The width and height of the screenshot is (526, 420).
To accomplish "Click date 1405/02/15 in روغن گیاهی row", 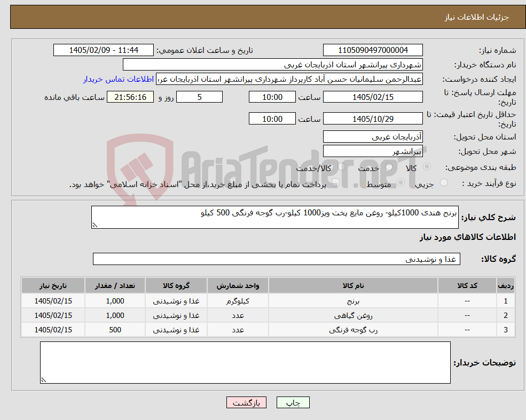I will pos(53,316).
